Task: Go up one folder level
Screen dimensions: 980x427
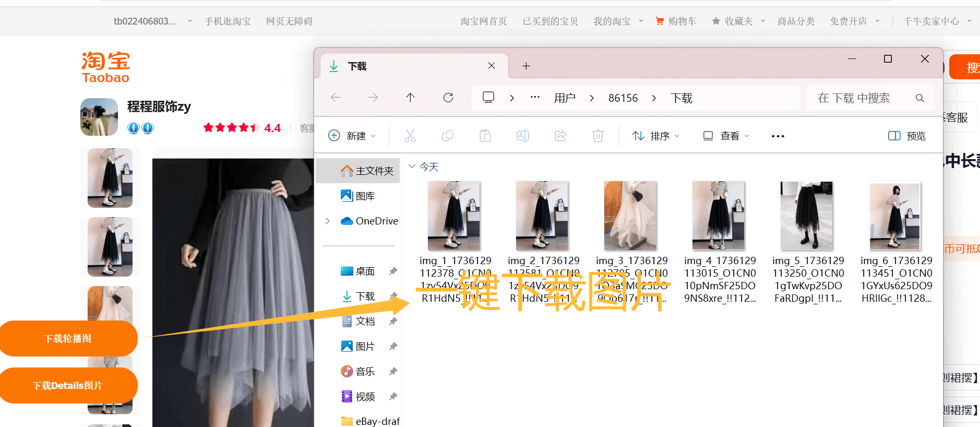Action: (x=410, y=98)
